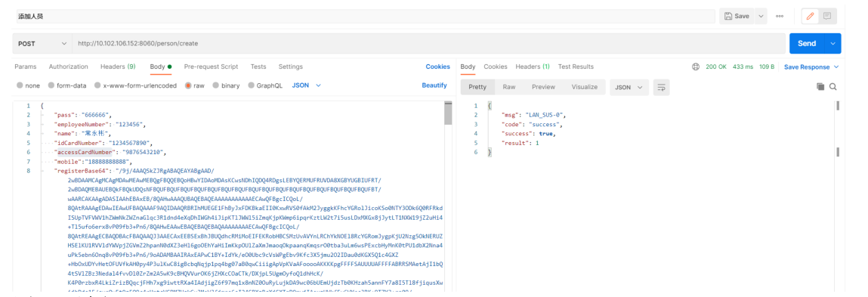Choose the GraphQL radio option
Viewport: 868px width, 297px height.
(x=265, y=86)
